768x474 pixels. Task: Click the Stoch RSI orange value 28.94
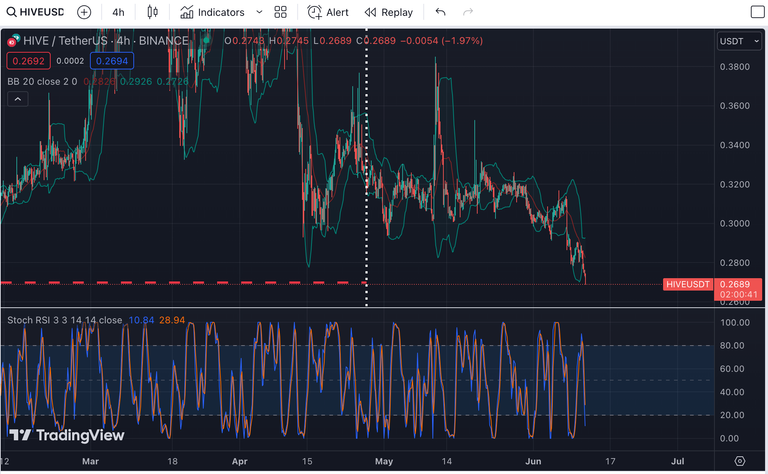pos(172,320)
